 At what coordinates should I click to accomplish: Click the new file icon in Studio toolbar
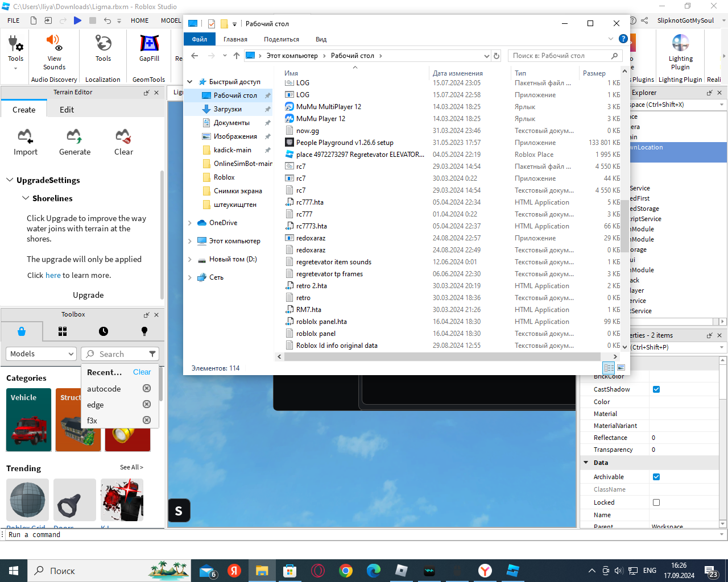(34, 20)
